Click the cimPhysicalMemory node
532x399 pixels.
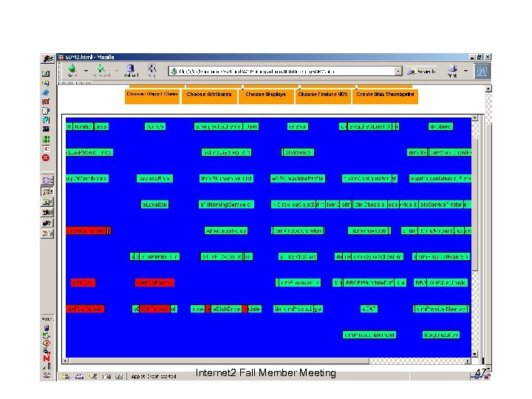point(440,309)
